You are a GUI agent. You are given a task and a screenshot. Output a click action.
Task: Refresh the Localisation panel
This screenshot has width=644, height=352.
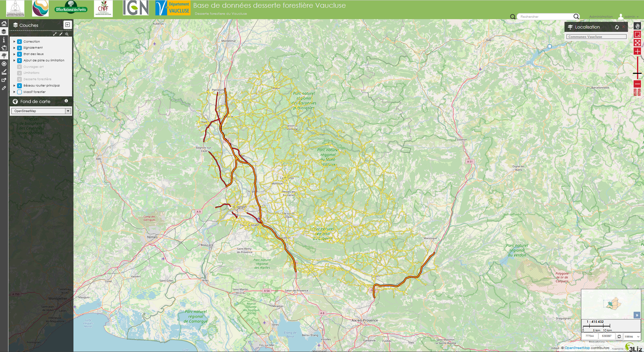pyautogui.click(x=617, y=27)
